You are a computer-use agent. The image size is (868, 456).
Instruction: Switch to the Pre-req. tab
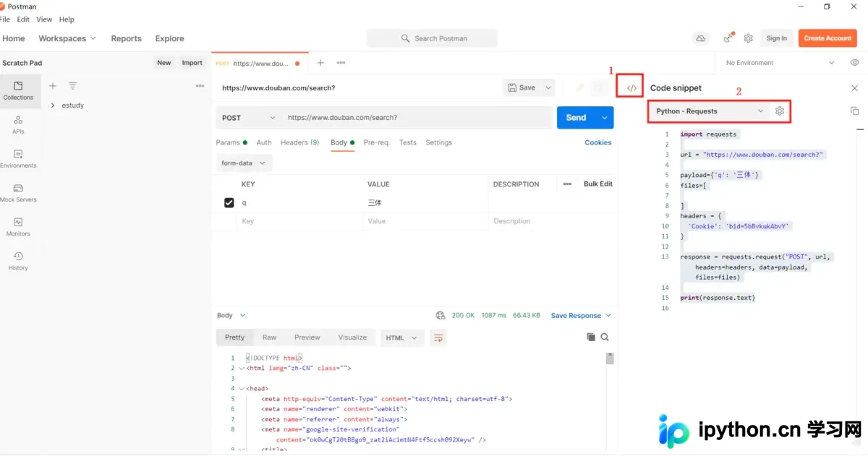point(377,142)
